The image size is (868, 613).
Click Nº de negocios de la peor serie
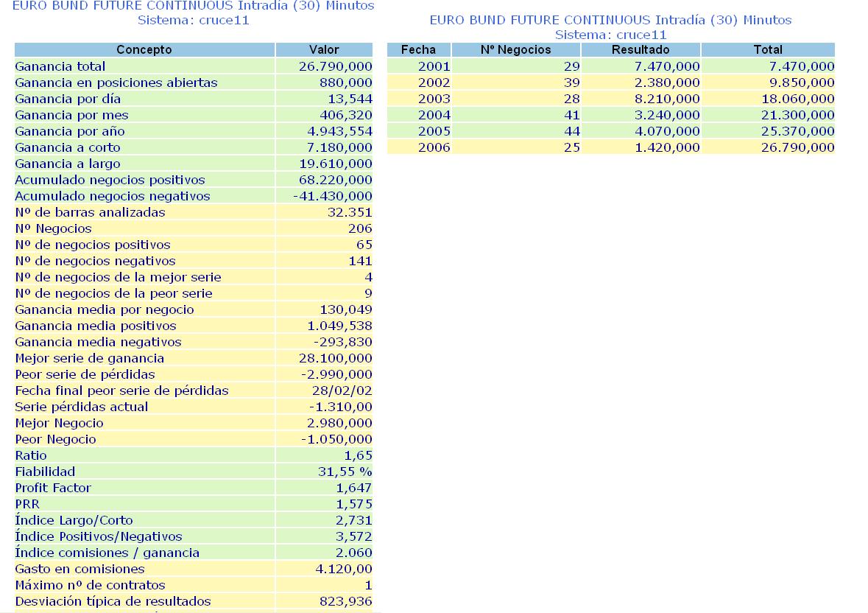(x=114, y=293)
